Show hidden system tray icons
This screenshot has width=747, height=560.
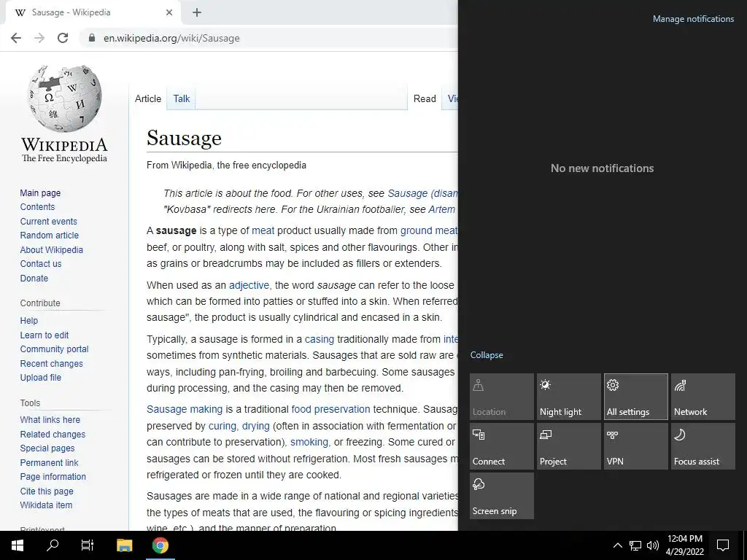click(617, 545)
